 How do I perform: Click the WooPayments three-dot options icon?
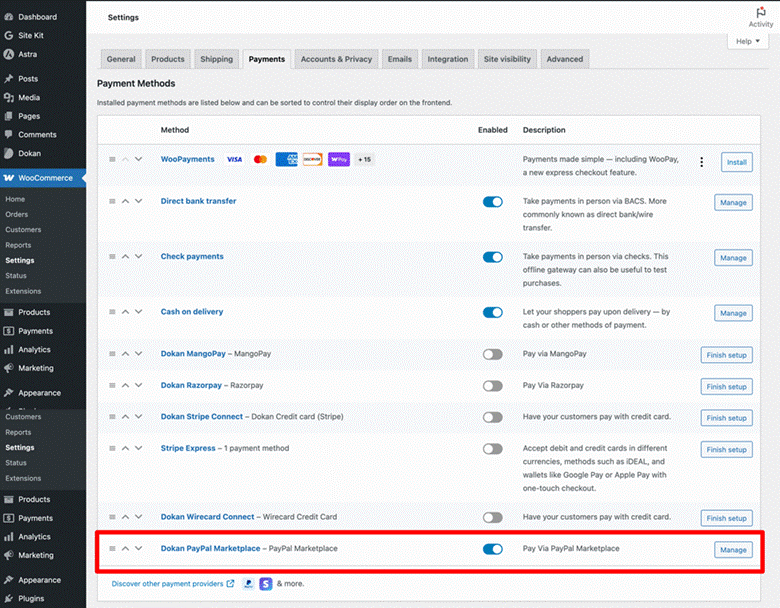[x=701, y=162]
